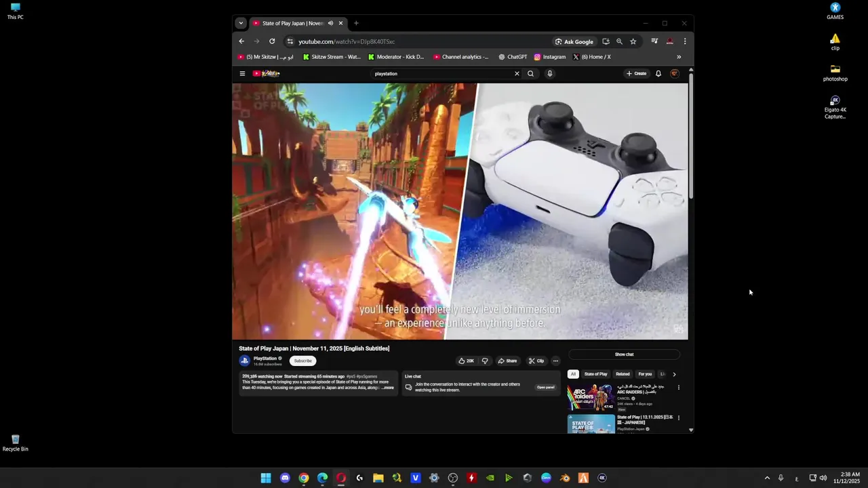Screen dimensions: 868x488
Task: Open the media control icon in Chrome toolbar
Action: [x=654, y=41]
